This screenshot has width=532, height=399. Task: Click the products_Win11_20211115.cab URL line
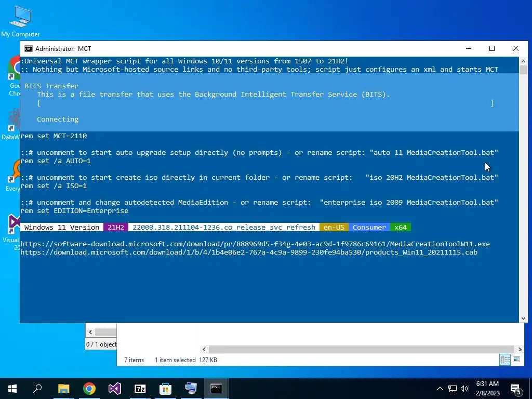click(x=249, y=252)
